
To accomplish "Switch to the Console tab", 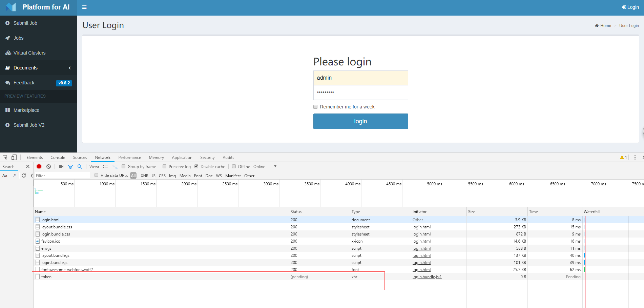I will (58, 157).
